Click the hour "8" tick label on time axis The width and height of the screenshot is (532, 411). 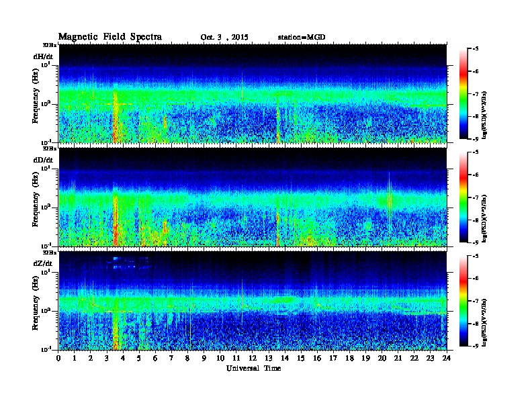(187, 358)
